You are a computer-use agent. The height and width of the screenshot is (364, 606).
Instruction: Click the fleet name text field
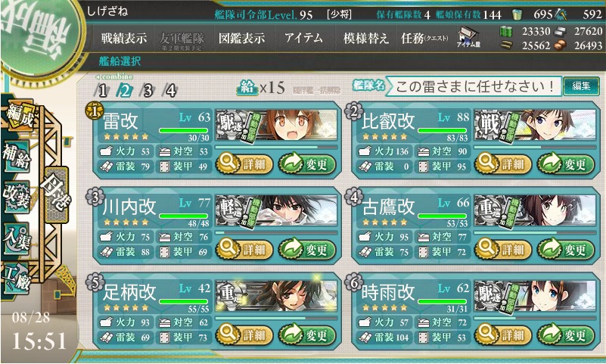pos(474,86)
